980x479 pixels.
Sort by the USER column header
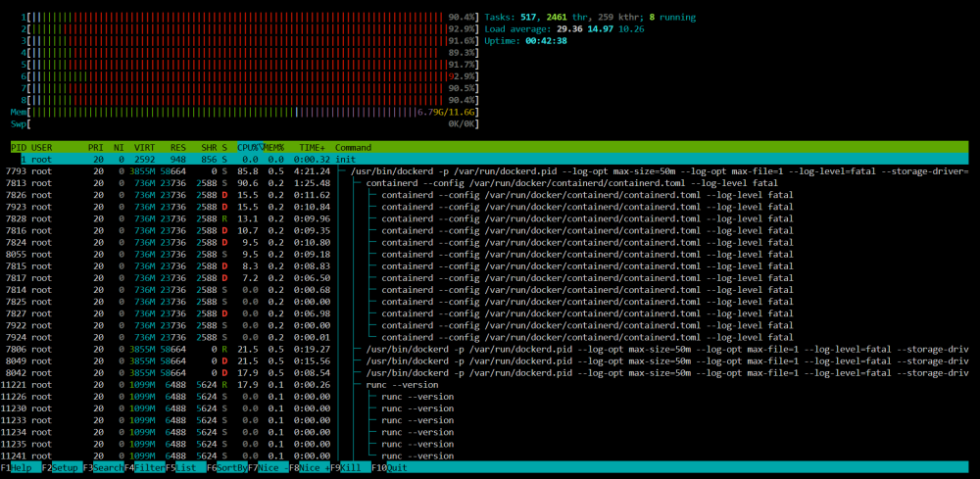pos(42,147)
